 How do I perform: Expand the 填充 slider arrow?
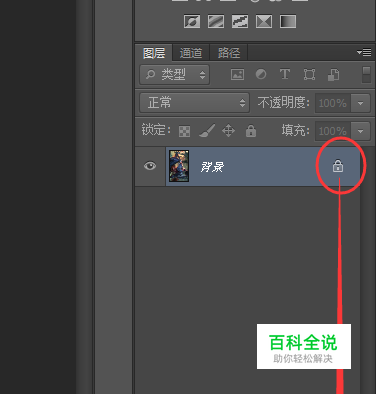[360, 131]
